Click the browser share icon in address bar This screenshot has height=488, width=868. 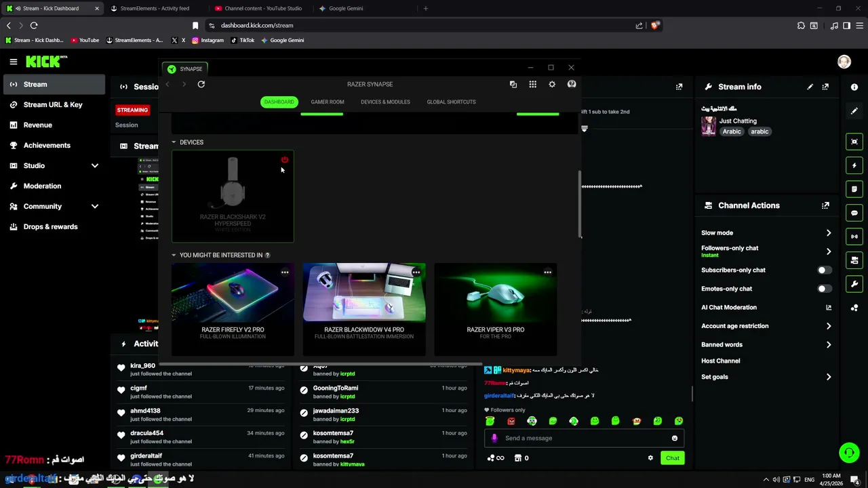point(639,25)
